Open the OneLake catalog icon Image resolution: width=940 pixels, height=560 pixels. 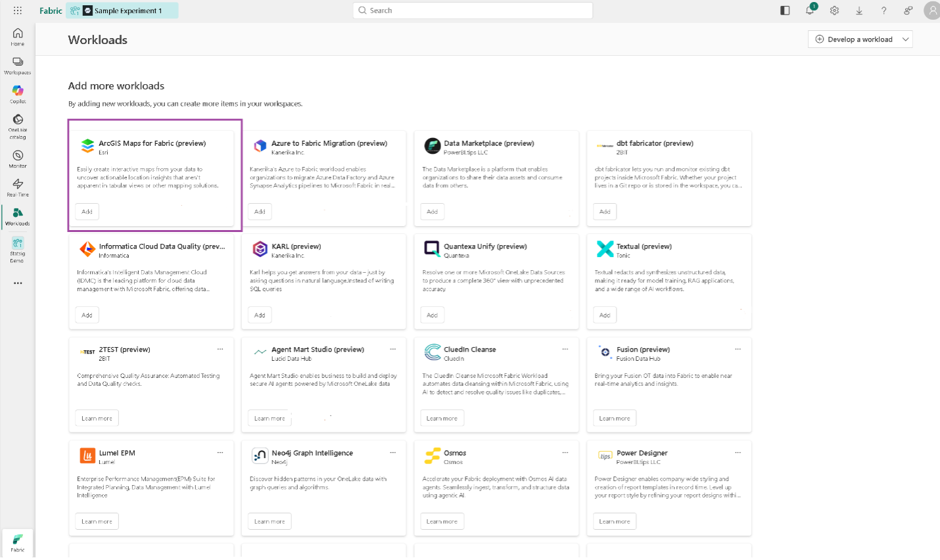click(18, 123)
